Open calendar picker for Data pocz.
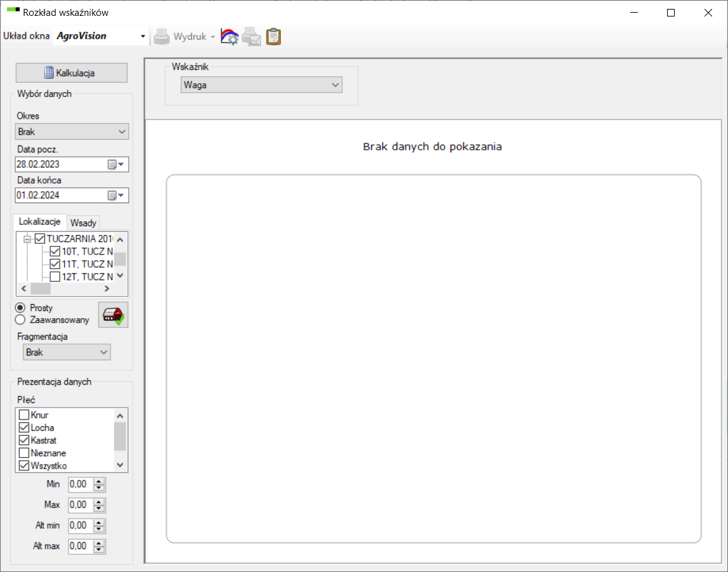The height and width of the screenshot is (572, 728). [116, 164]
